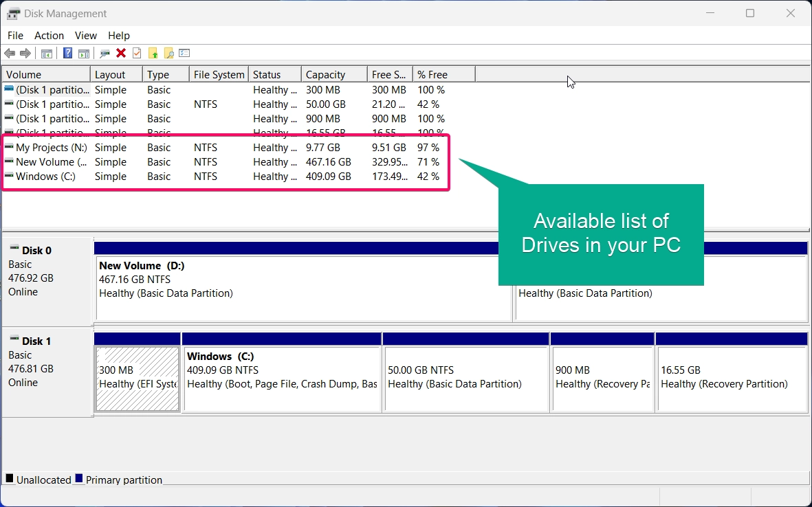Select the 300 MB EFI System partition block
The width and height of the screenshot is (812, 507).
[138, 379]
